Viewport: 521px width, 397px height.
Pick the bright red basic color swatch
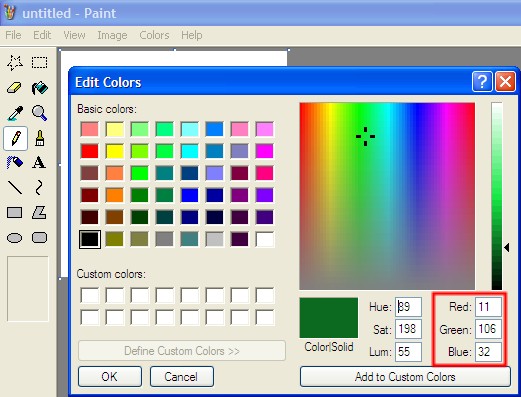pyautogui.click(x=90, y=151)
